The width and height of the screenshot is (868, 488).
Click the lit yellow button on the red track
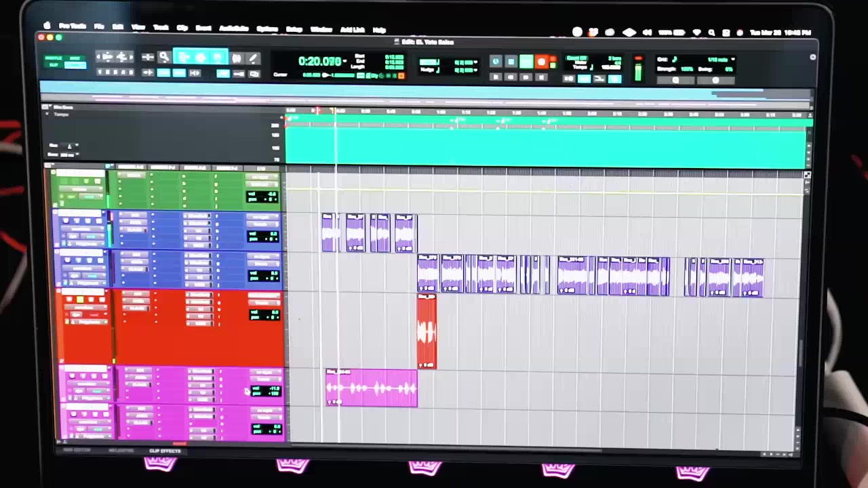79,300
